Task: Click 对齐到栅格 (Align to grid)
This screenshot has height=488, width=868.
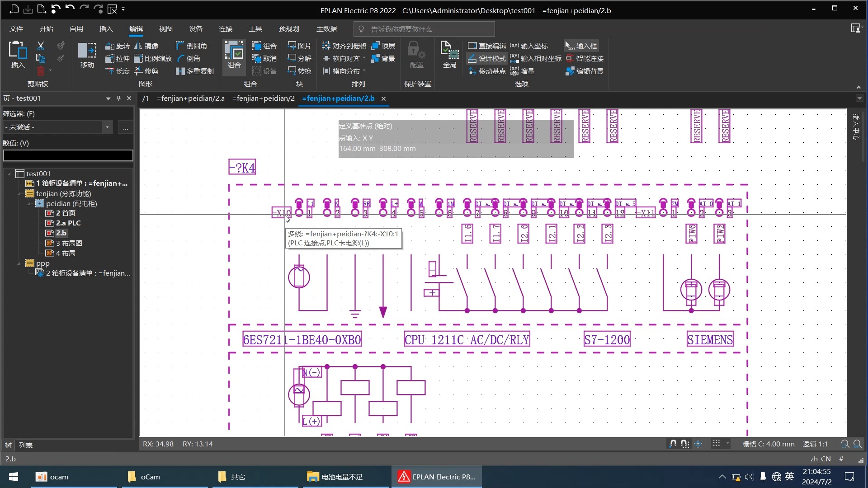Action: click(344, 46)
